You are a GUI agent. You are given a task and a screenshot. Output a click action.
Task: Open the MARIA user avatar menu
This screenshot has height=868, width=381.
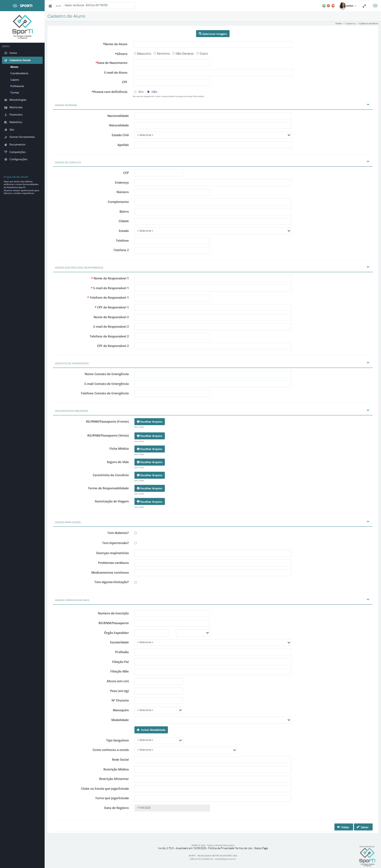(x=347, y=6)
